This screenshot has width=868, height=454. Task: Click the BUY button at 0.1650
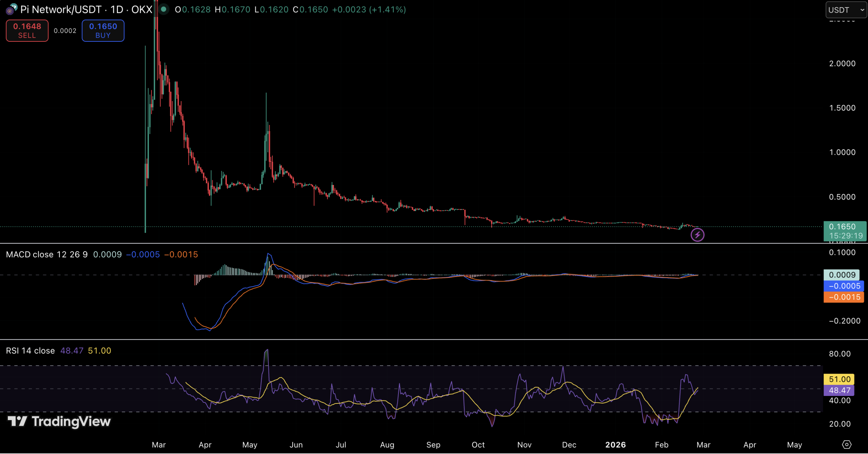tap(103, 31)
